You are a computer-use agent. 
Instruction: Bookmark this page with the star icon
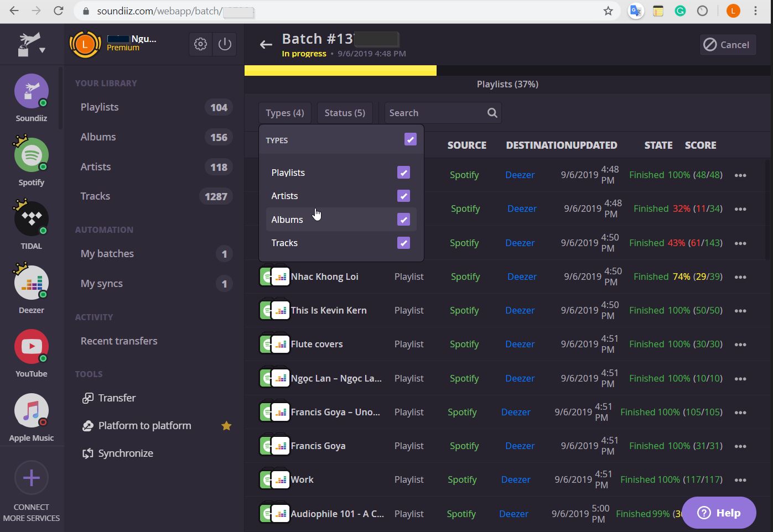[x=608, y=11]
